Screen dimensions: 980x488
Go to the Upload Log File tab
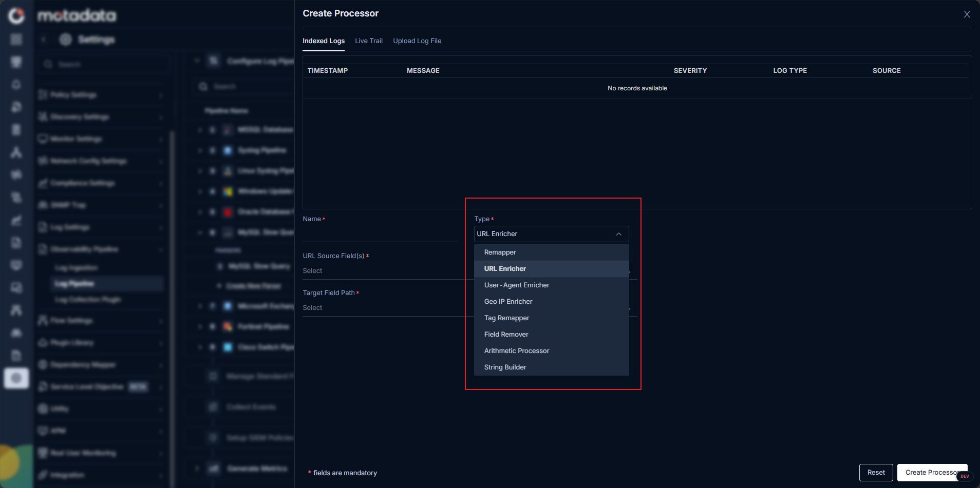417,41
